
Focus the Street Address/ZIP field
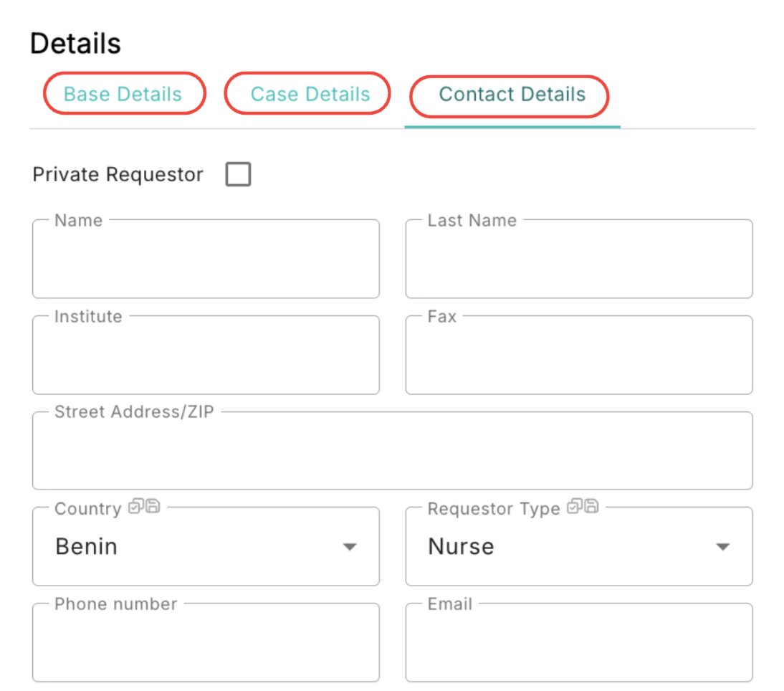coord(392,452)
